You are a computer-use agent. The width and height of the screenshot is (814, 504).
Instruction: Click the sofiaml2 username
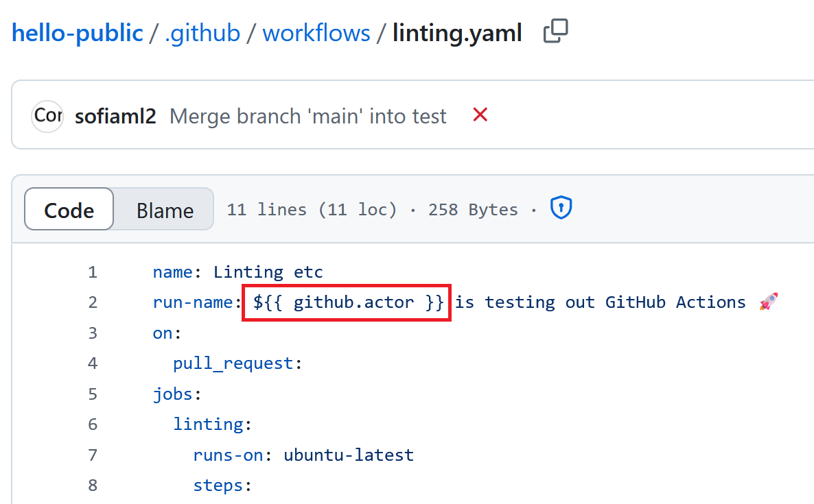[115, 116]
